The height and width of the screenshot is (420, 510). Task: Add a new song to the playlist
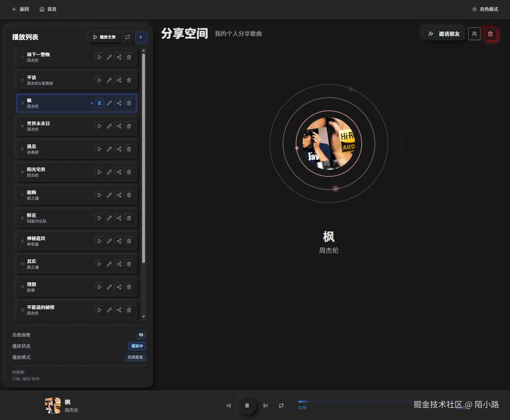click(x=141, y=37)
